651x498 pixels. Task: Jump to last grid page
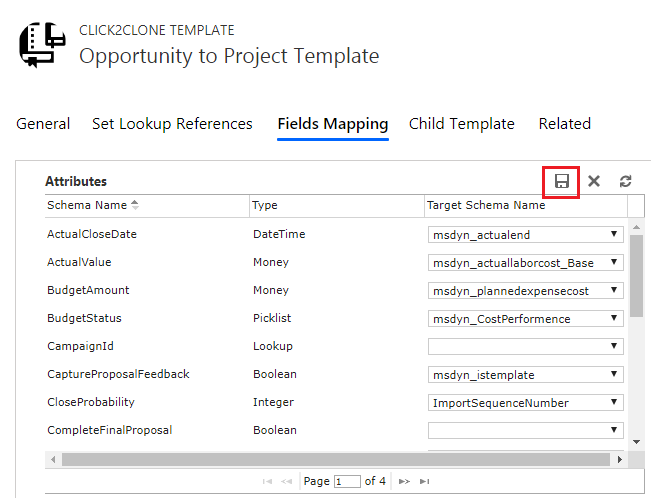[424, 481]
